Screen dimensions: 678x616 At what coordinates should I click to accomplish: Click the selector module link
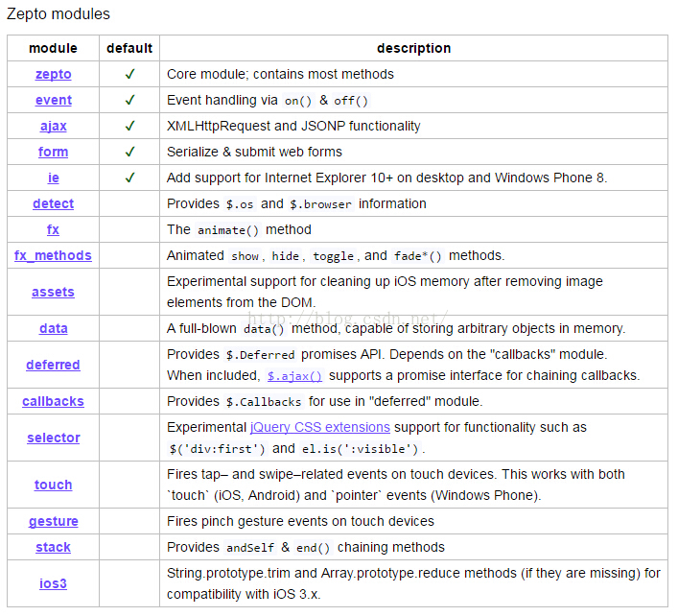pos(53,438)
